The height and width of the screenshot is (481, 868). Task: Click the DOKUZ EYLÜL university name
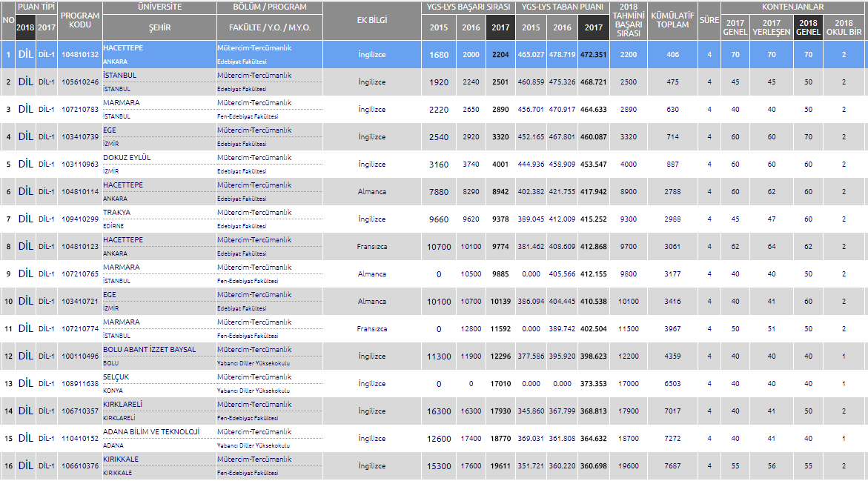[x=127, y=158]
